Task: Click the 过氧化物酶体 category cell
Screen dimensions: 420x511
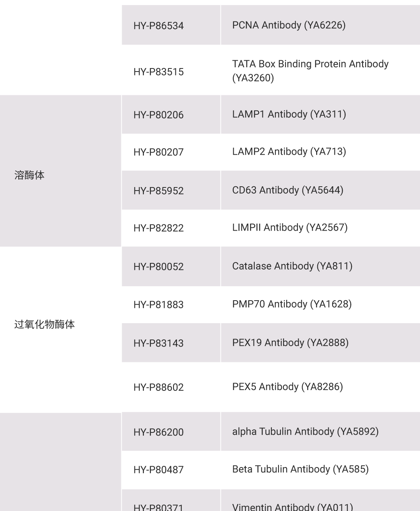Action: [60, 329]
